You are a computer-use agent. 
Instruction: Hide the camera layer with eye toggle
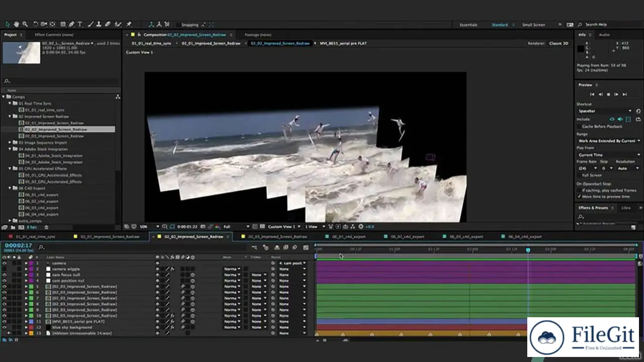pyautogui.click(x=4, y=263)
